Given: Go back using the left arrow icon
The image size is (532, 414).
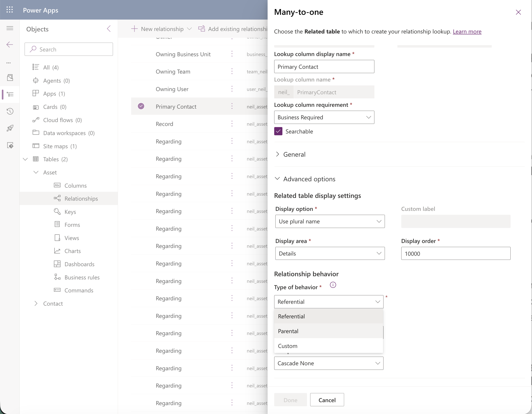Looking at the screenshot, I should tap(10, 45).
